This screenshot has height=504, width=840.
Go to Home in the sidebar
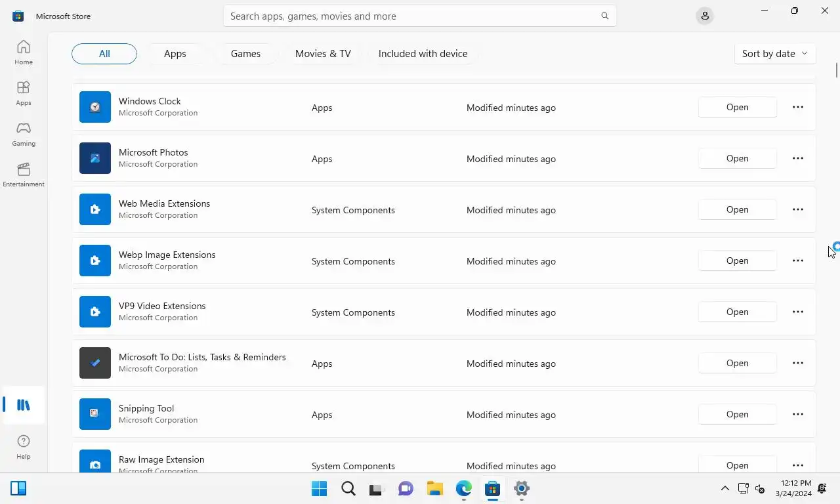click(x=24, y=52)
